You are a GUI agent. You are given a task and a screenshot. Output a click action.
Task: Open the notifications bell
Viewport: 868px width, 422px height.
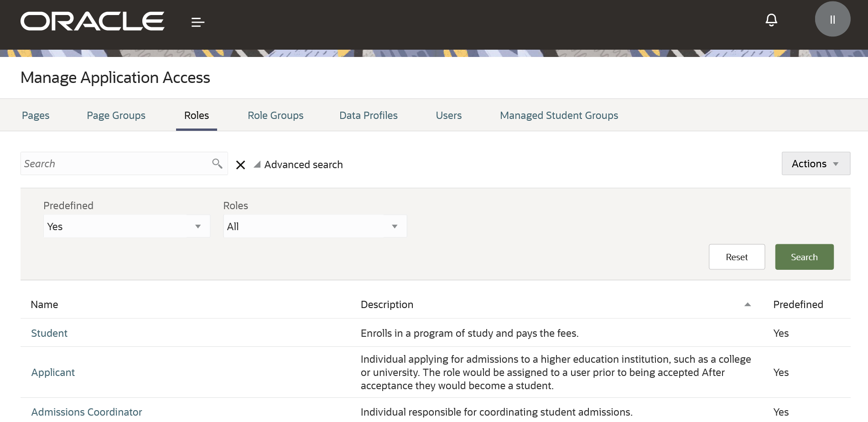pyautogui.click(x=771, y=20)
